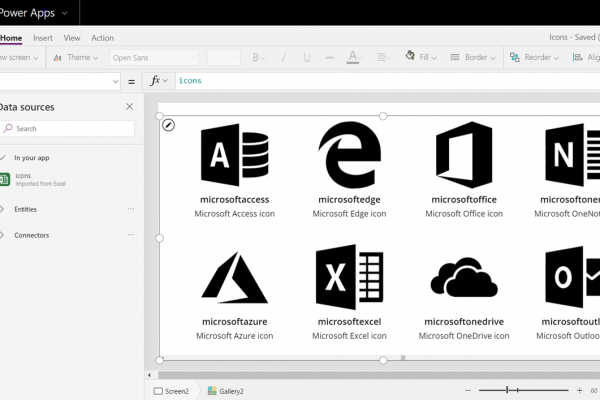The height and width of the screenshot is (400, 600).
Task: Open the Reorder dropdown
Action: point(534,57)
